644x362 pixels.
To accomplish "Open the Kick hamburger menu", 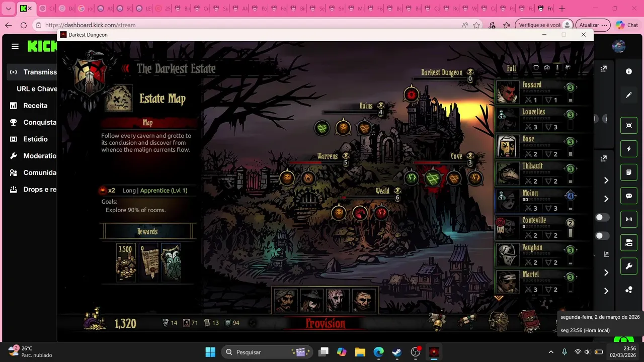I will [15, 46].
